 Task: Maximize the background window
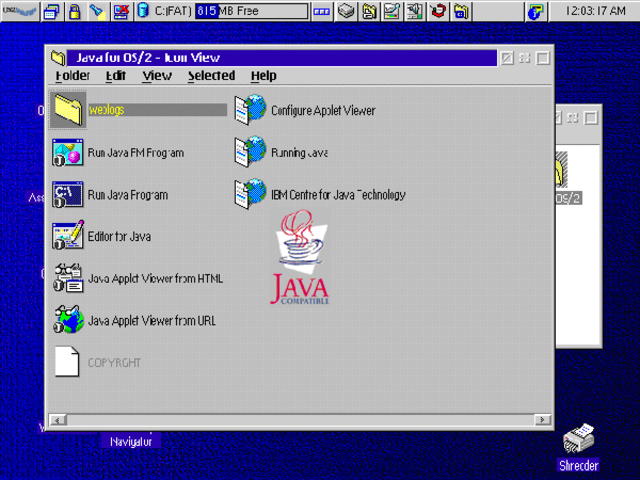[591, 118]
